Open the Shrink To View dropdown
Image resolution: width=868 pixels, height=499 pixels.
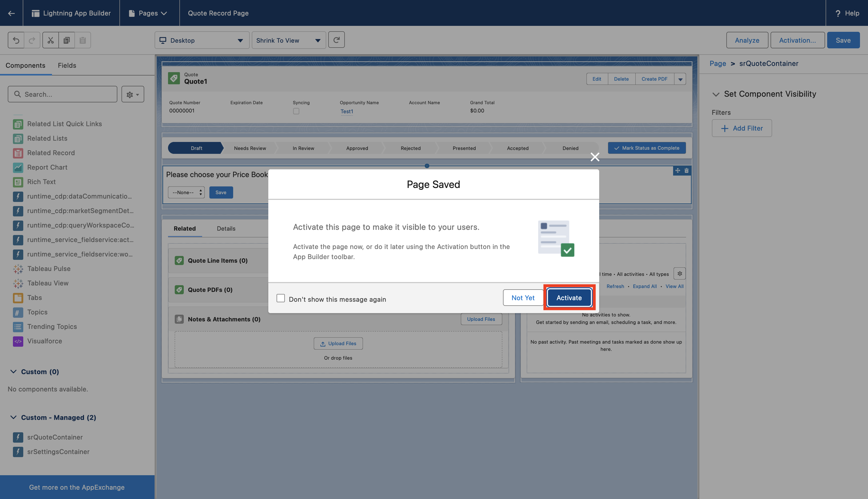tap(288, 40)
